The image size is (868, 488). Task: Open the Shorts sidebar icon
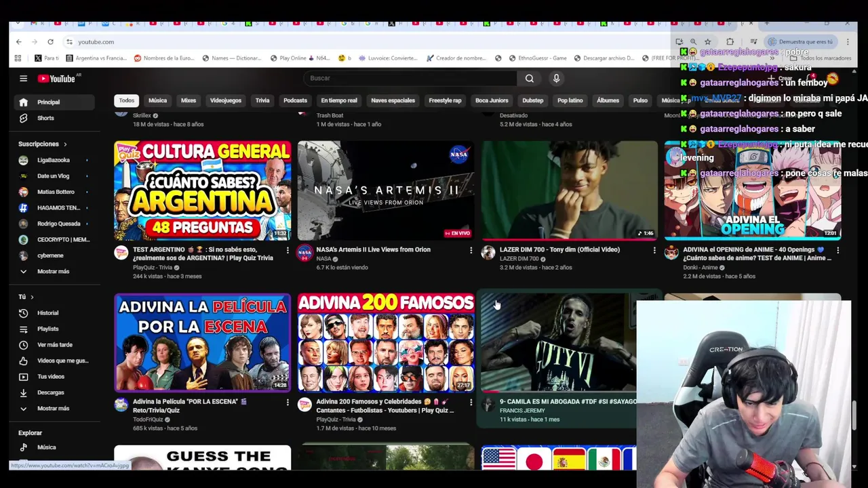tap(23, 118)
